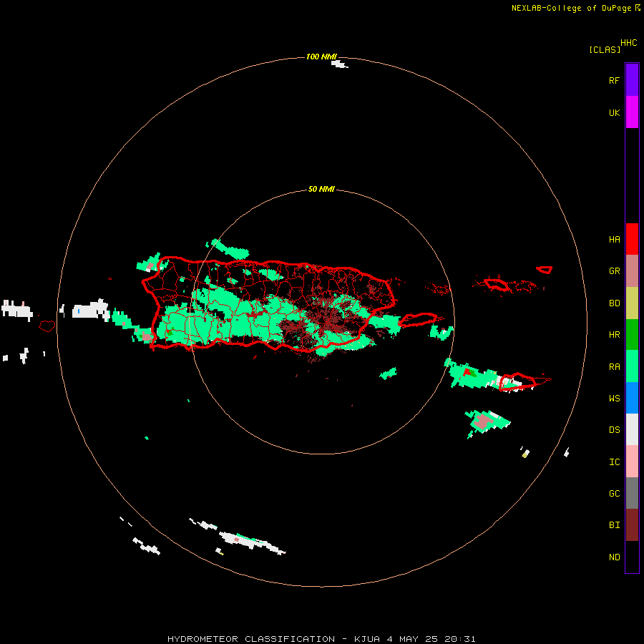Screen dimensions: 644x644
Task: Click the DS legend label
Action: [614, 430]
